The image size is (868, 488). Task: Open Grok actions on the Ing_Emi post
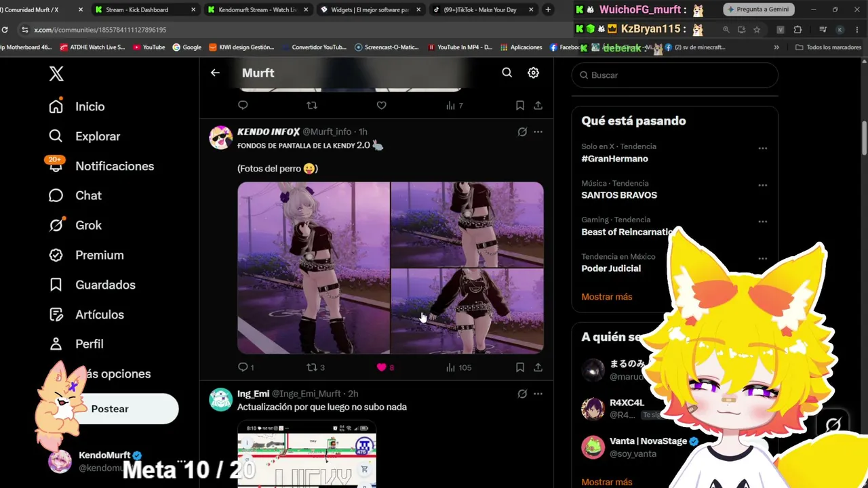pyautogui.click(x=522, y=394)
